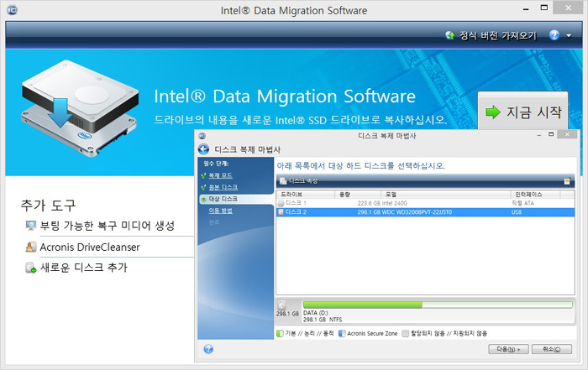Open the blue help question-mark icon
The height and width of the screenshot is (370, 588).
coord(554,35)
